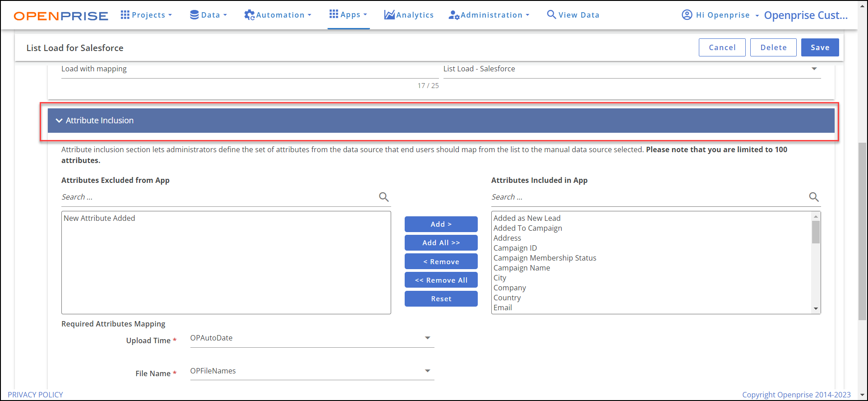The width and height of the screenshot is (868, 401).
Task: Click the View Data magnifier icon
Action: tap(551, 14)
